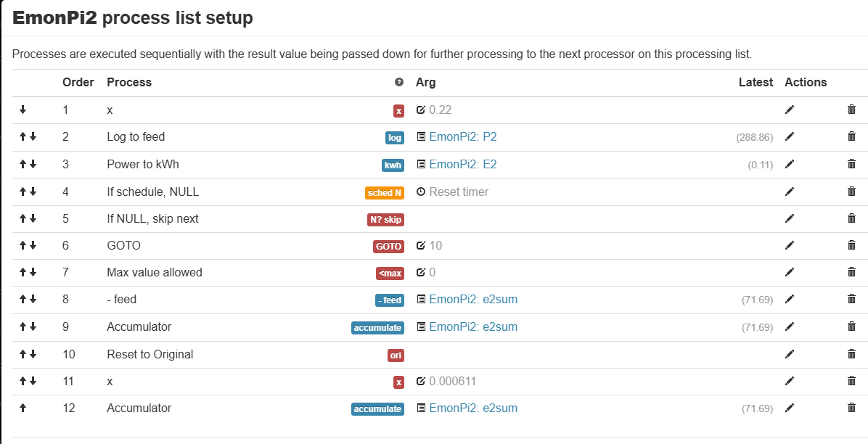Click the N? skip badge
The height and width of the screenshot is (444, 868).
coord(386,220)
